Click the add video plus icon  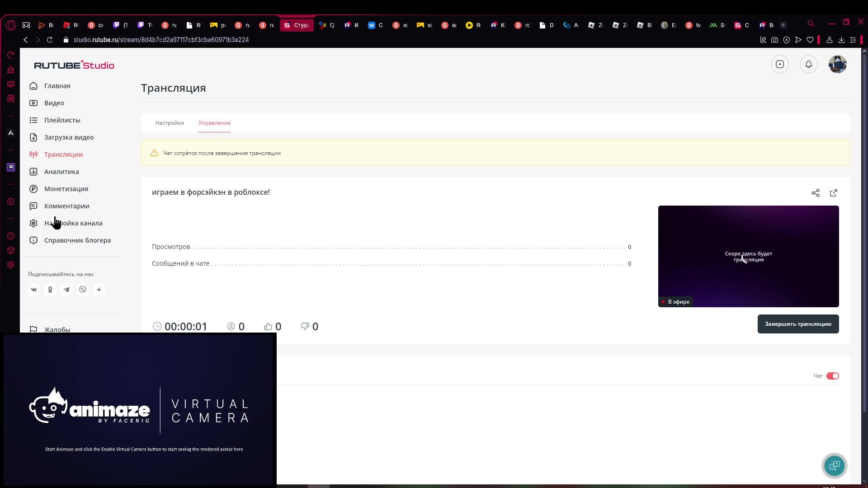click(779, 64)
